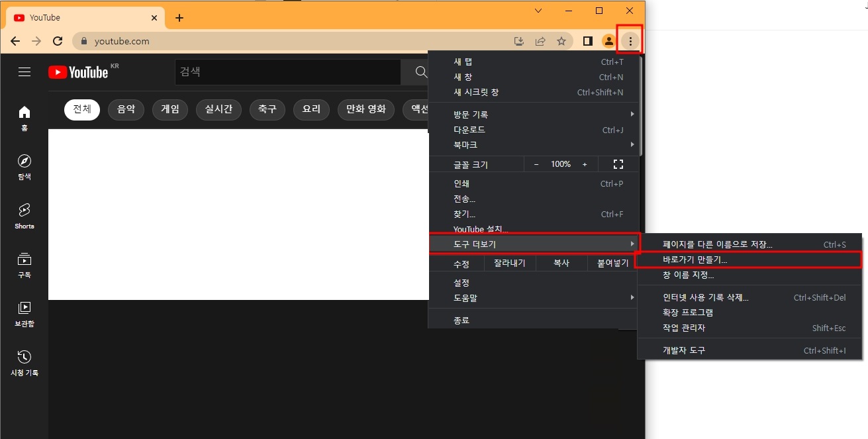
Task: Select the 축구 filter chip
Action: (x=267, y=109)
